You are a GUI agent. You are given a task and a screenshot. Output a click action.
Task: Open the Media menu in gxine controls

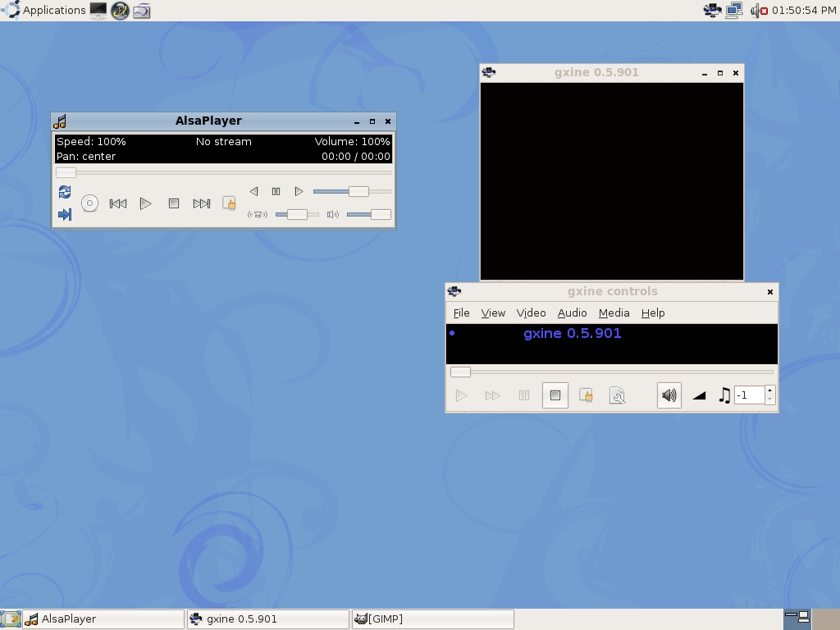(x=614, y=313)
